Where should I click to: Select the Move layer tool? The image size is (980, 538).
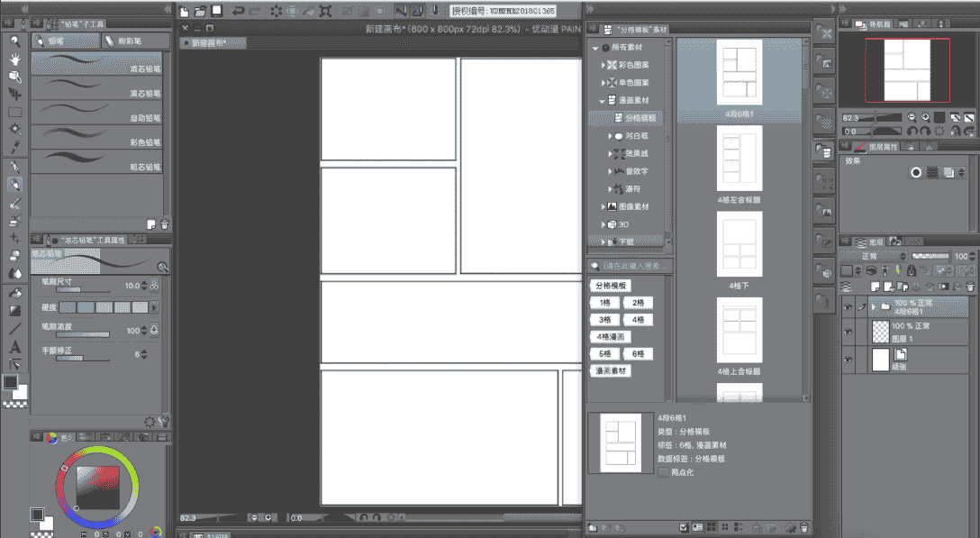(x=15, y=94)
